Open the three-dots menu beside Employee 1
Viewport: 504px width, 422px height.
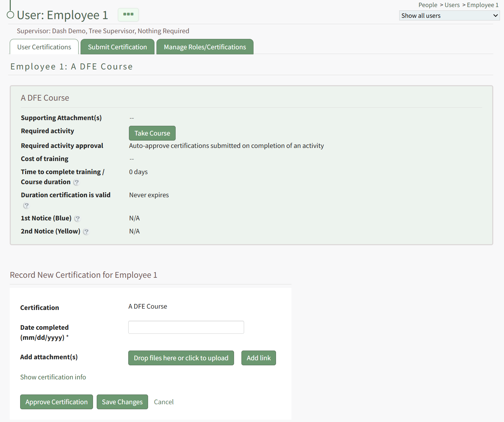[128, 15]
